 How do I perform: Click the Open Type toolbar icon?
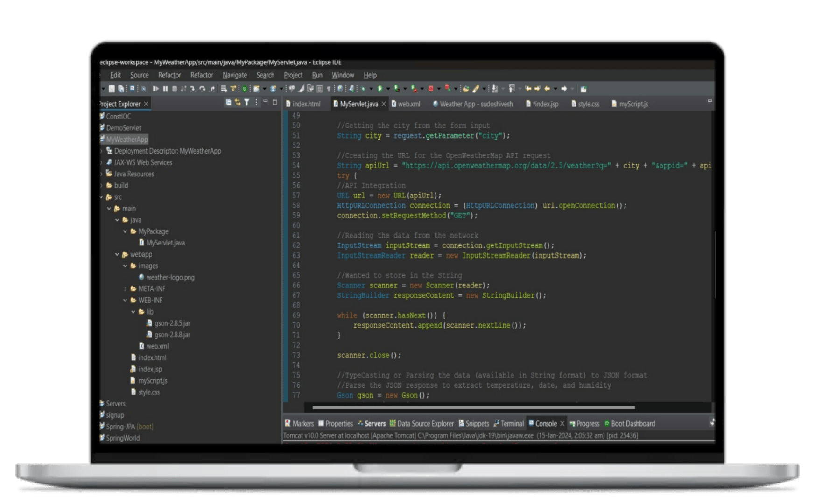coord(466,89)
